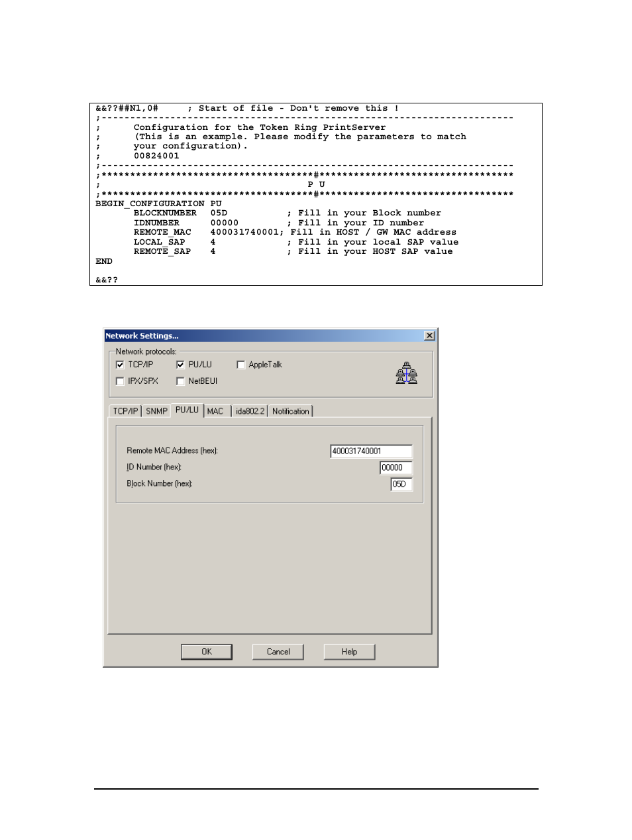Click BEGIN_CONFIGURATION PU line in config file
632x840 pixels.
(x=158, y=204)
